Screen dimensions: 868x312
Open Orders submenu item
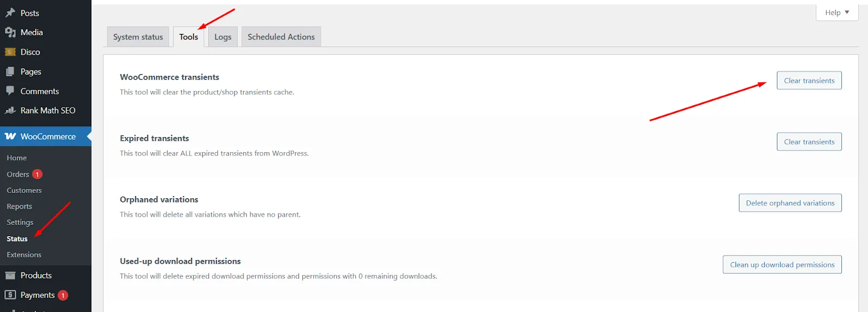[18, 174]
